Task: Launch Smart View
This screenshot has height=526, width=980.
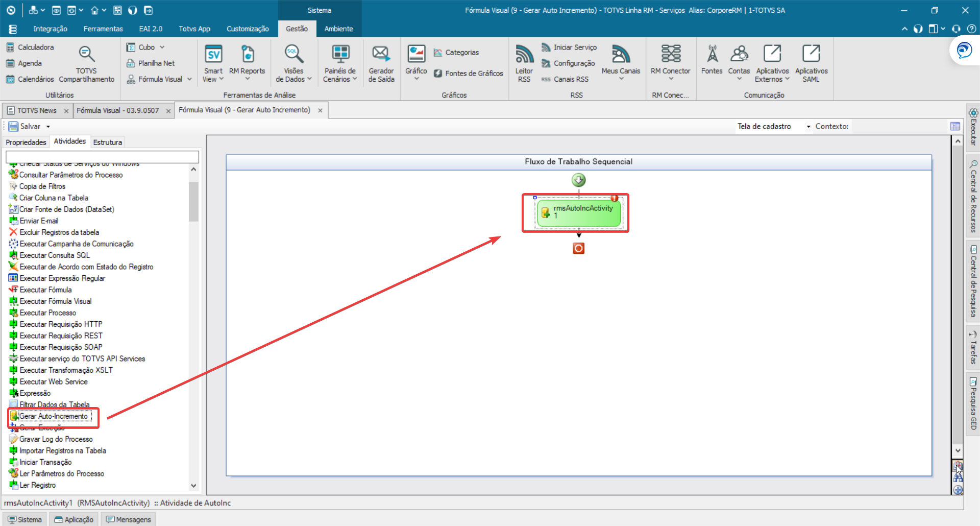Action: [x=213, y=64]
